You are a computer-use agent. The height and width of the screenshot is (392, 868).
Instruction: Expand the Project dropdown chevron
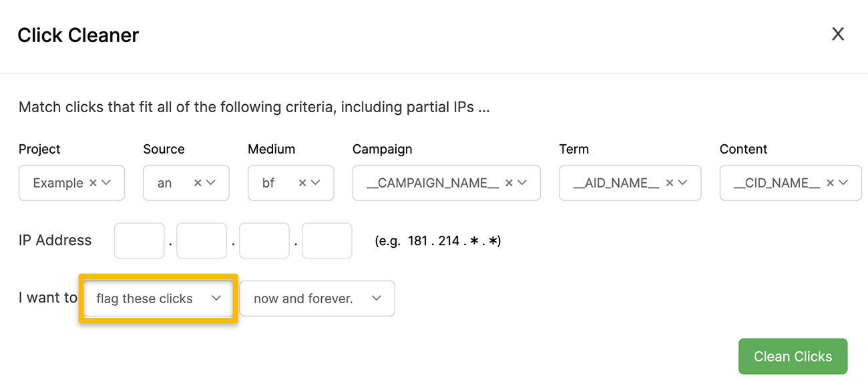tap(106, 183)
